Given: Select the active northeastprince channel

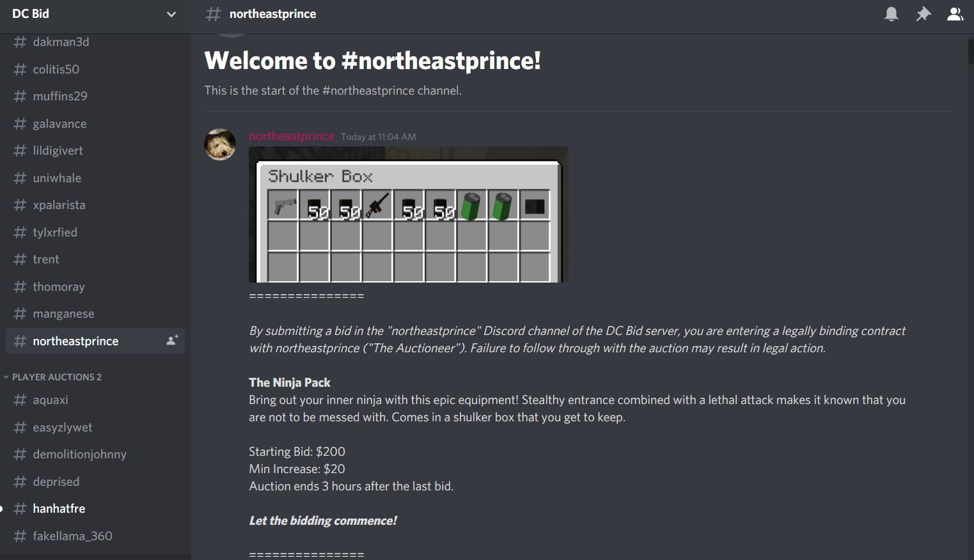Looking at the screenshot, I should pos(95,341).
